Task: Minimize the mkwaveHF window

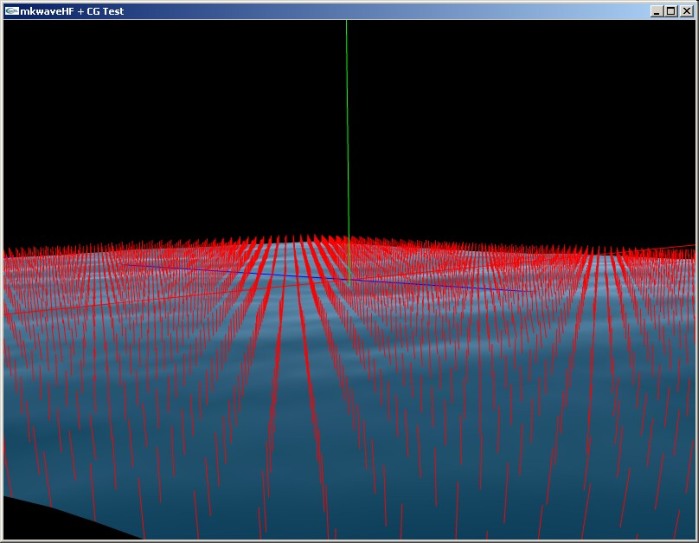Action: click(x=656, y=10)
